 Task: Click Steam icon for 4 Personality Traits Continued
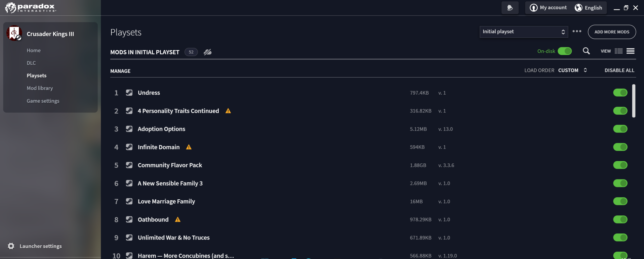tap(129, 111)
